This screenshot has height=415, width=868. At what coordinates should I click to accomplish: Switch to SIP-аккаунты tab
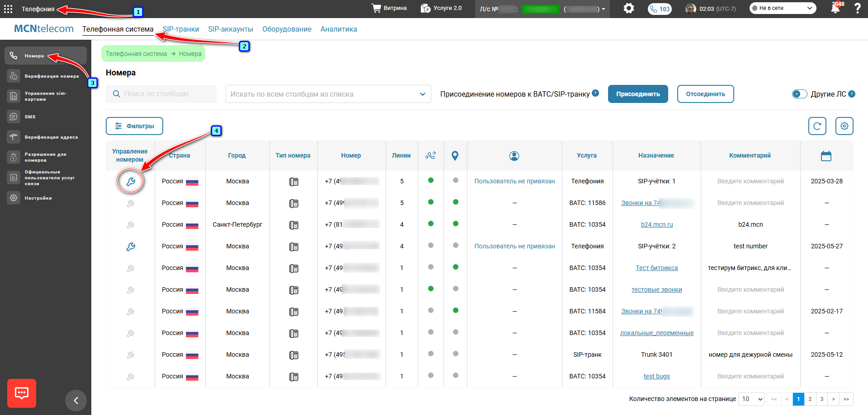[231, 29]
